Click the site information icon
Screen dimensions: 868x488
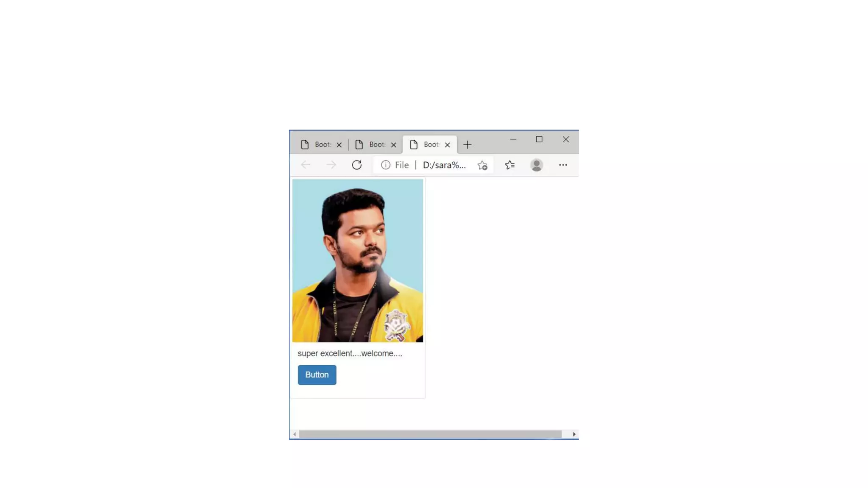click(x=385, y=165)
